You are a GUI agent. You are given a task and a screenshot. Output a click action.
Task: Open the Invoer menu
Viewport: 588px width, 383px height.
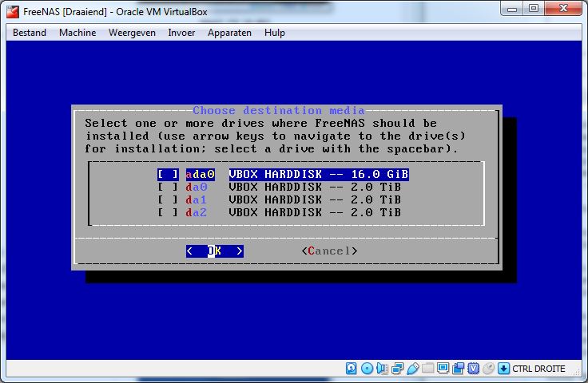[181, 33]
